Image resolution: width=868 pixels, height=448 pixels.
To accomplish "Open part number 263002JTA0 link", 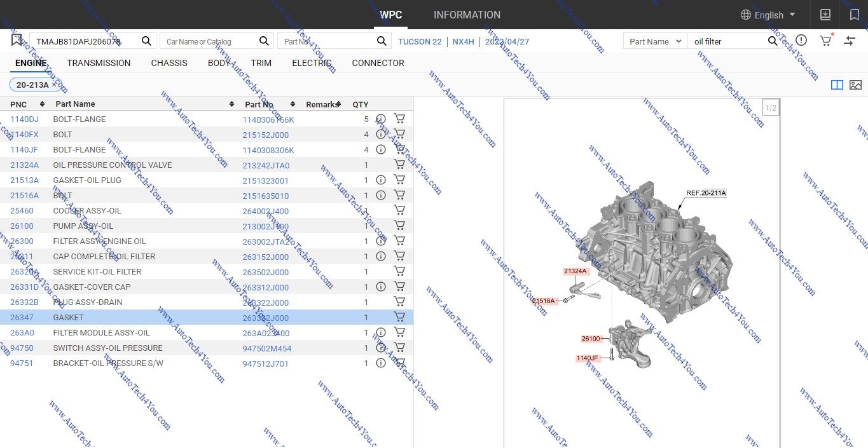I will click(x=268, y=241).
